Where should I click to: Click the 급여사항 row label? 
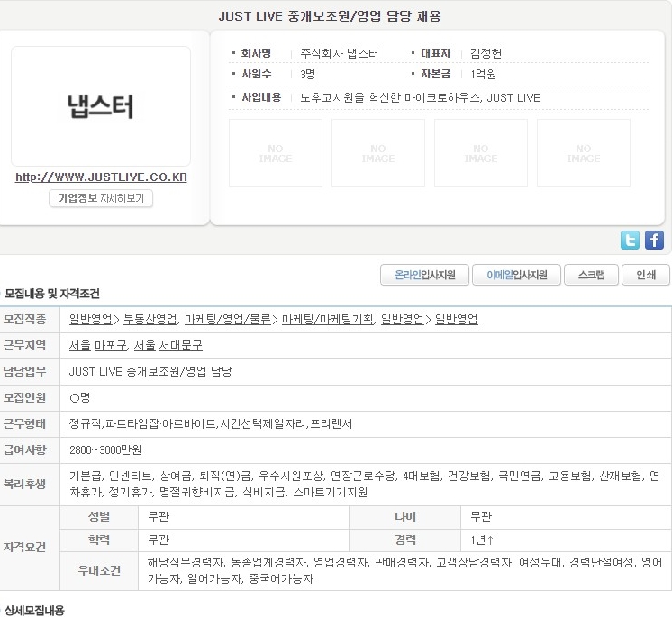coord(24,449)
